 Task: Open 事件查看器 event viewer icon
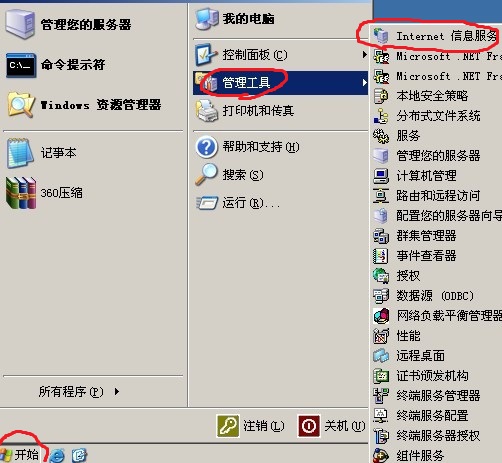381,256
